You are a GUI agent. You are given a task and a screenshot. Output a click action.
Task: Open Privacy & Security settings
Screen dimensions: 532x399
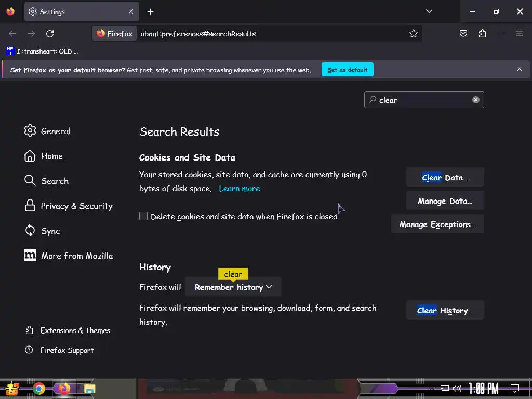click(x=68, y=206)
